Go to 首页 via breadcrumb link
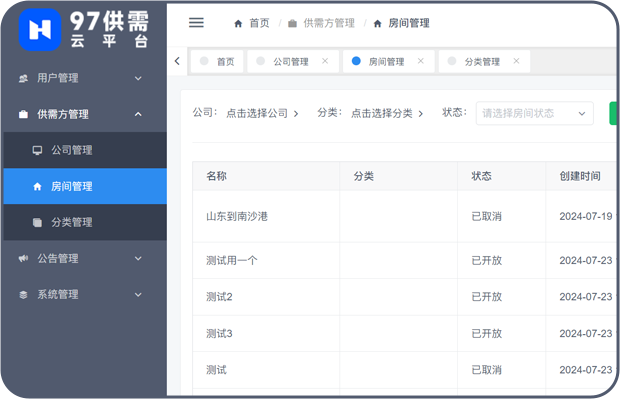The width and height of the screenshot is (620, 399). click(259, 23)
